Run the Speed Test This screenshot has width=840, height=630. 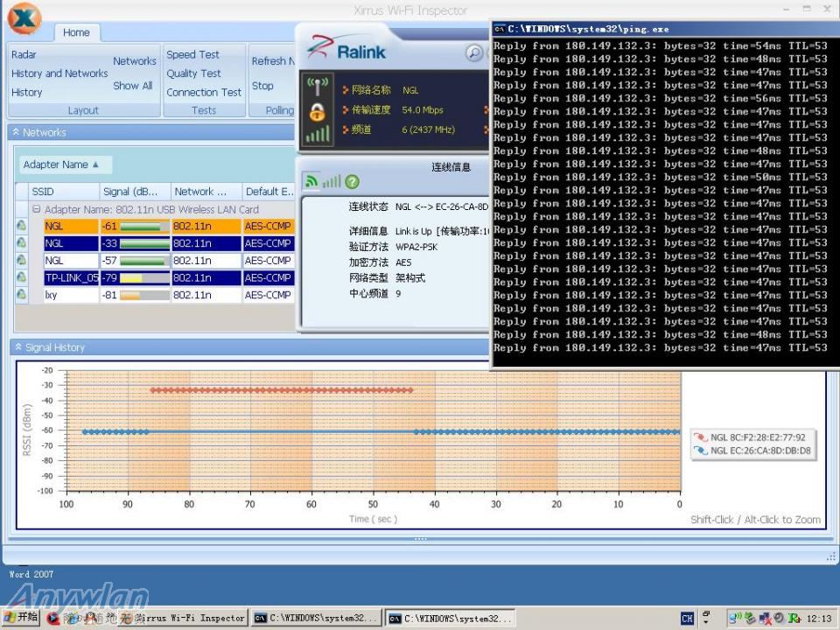click(x=192, y=54)
